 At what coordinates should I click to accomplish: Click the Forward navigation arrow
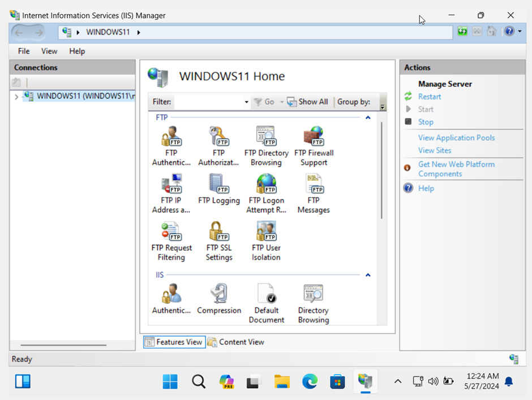(38, 33)
